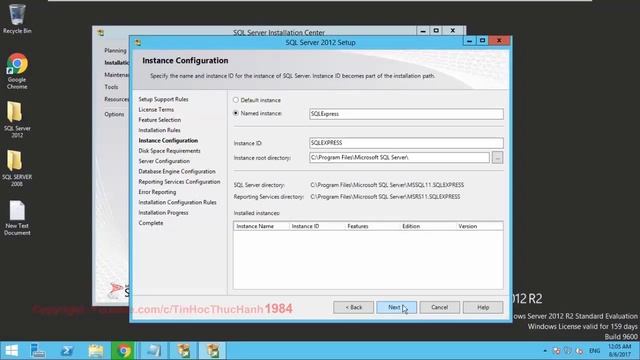Maximize the SQL Server Installation Center window

pos(436,31)
